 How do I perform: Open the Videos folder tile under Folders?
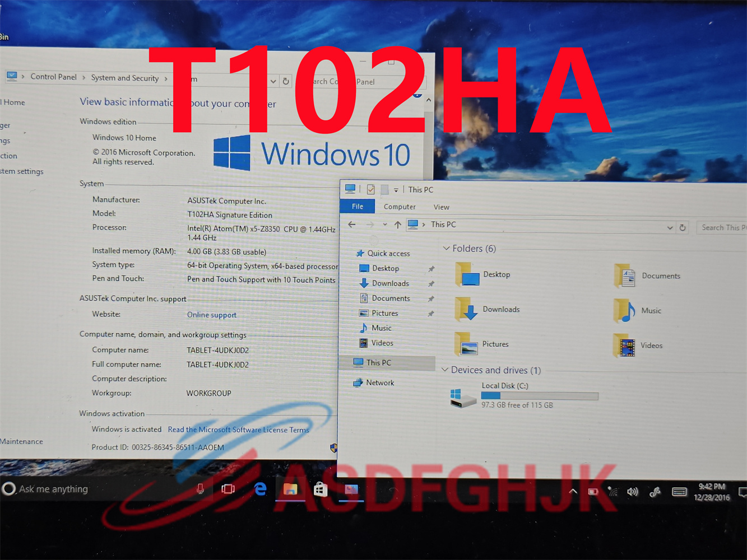(x=638, y=345)
